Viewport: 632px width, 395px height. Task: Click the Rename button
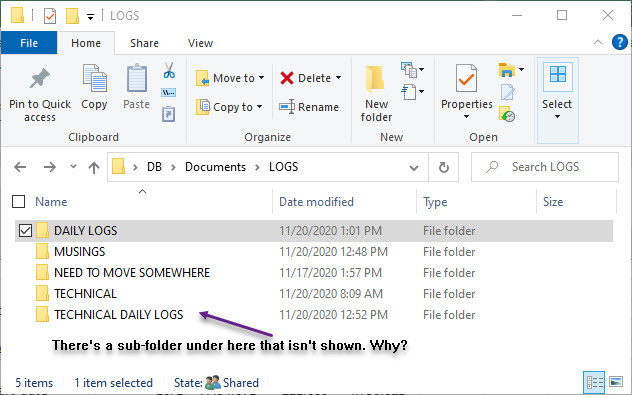coord(309,107)
